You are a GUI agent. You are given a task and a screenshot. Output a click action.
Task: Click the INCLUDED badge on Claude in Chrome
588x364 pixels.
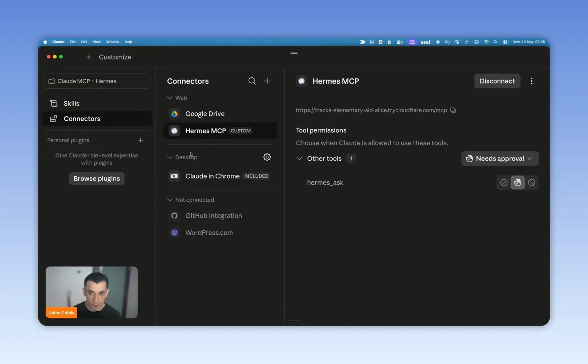(256, 176)
